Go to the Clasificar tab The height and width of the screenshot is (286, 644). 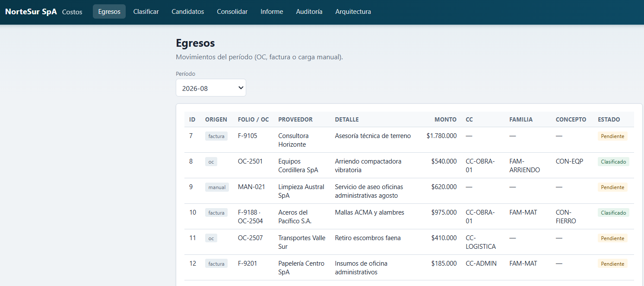[146, 12]
